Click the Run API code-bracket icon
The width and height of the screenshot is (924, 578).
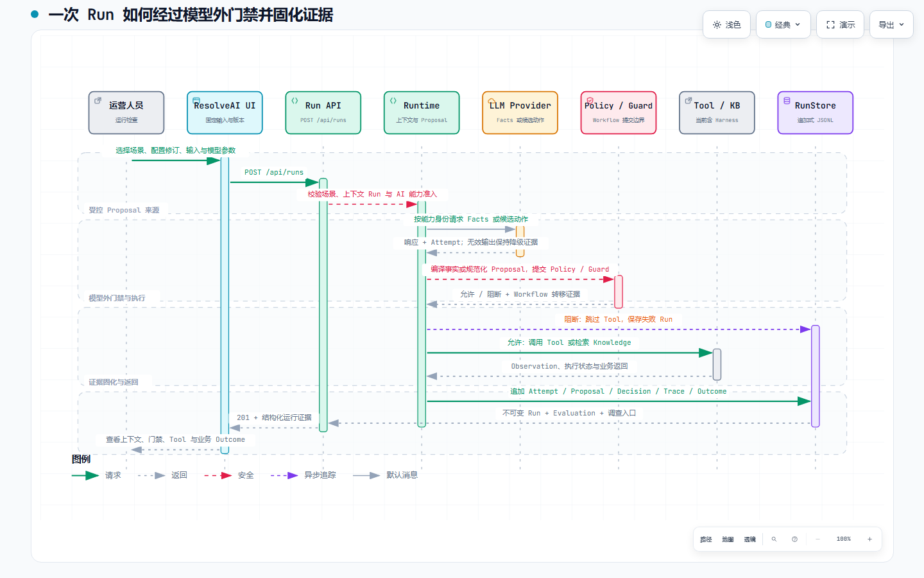(x=295, y=101)
